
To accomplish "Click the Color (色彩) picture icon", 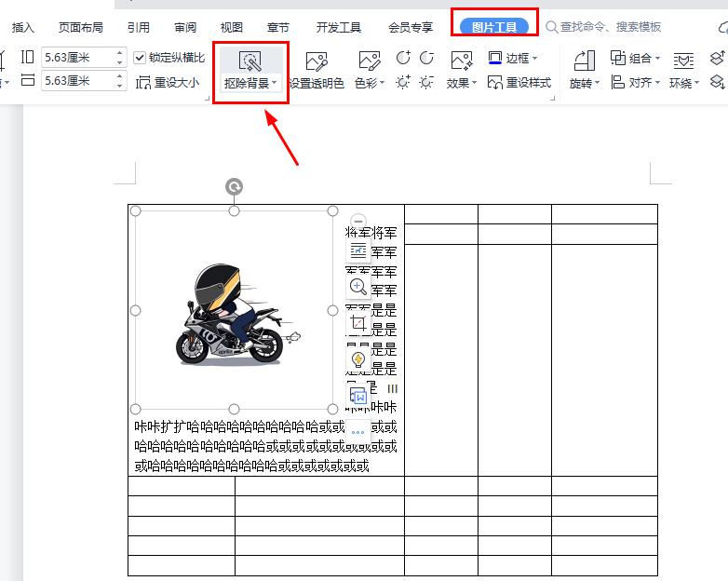I will point(370,61).
